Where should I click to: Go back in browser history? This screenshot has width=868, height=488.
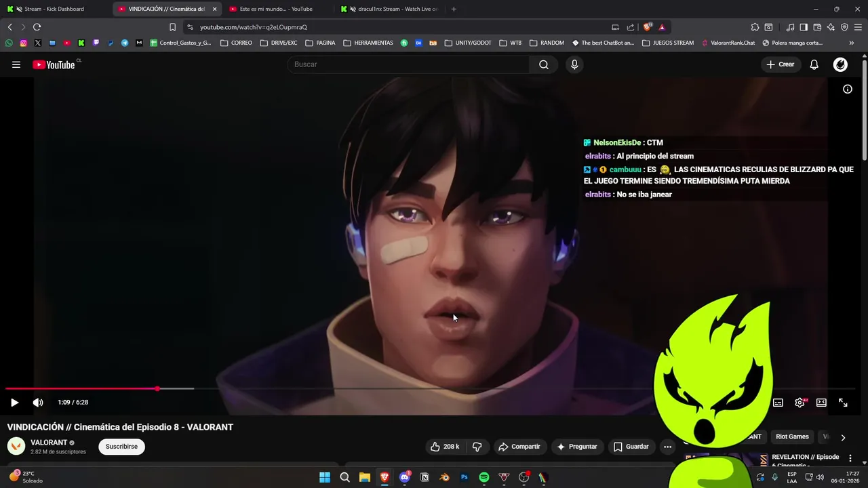9,27
